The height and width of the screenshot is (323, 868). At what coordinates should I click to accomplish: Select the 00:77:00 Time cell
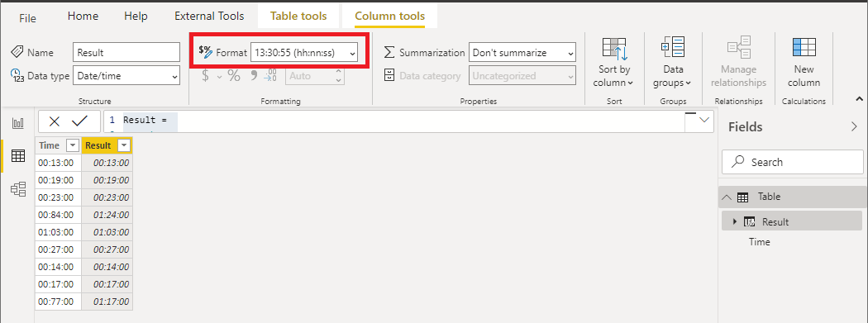click(58, 302)
